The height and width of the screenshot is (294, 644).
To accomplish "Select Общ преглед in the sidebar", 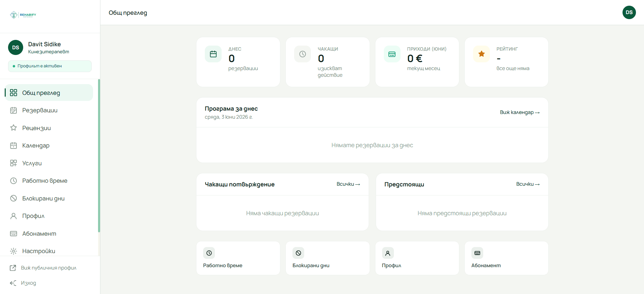I will click(49, 93).
